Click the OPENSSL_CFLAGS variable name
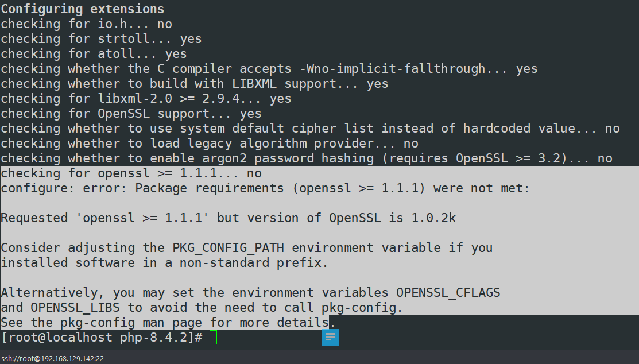Viewport: 639px width, 364px height. (448, 293)
